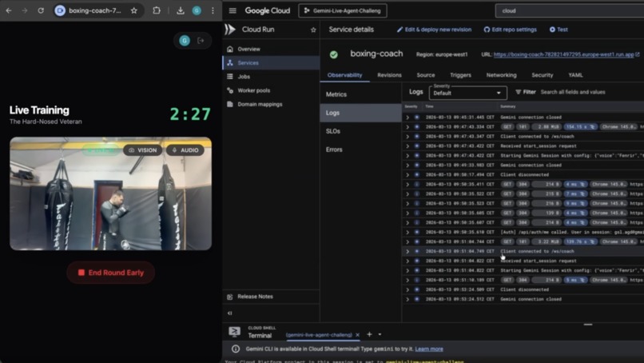The image size is (644, 363).
Task: Add a new Cloud Shell terminal tab
Action: (369, 334)
